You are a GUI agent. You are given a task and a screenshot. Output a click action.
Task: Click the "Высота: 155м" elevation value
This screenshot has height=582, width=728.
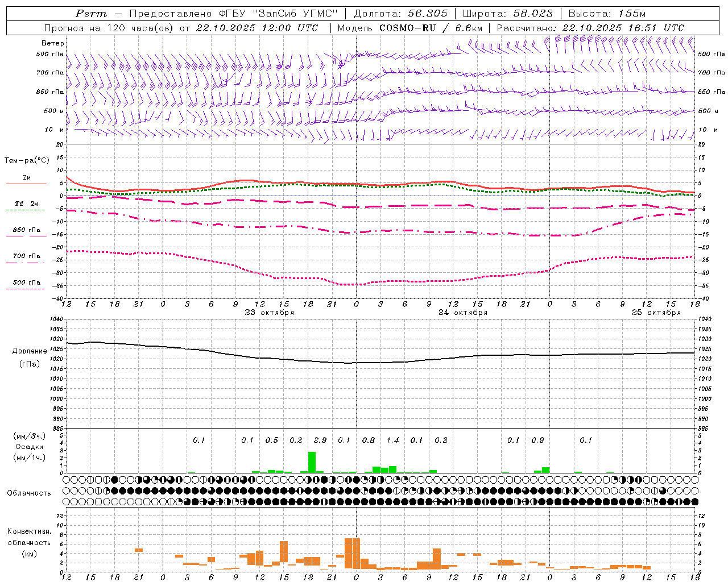click(607, 14)
